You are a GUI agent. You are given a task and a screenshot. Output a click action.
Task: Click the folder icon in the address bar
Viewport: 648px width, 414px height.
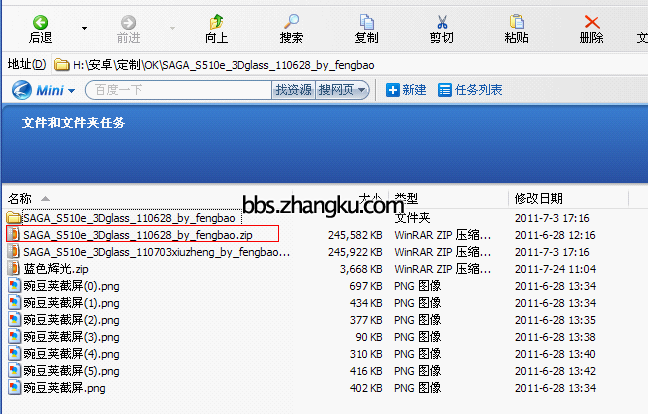(62, 65)
